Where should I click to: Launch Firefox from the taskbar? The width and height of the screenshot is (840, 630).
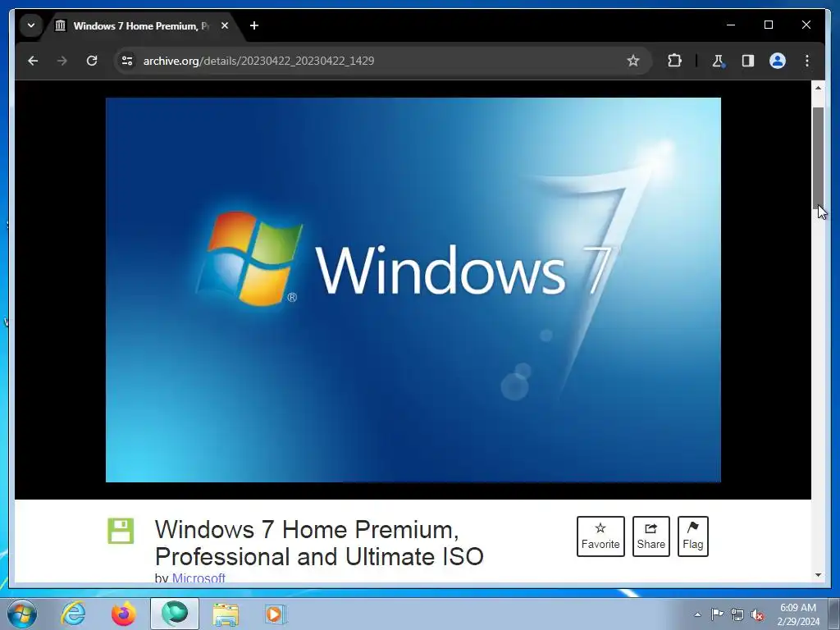pos(123,614)
